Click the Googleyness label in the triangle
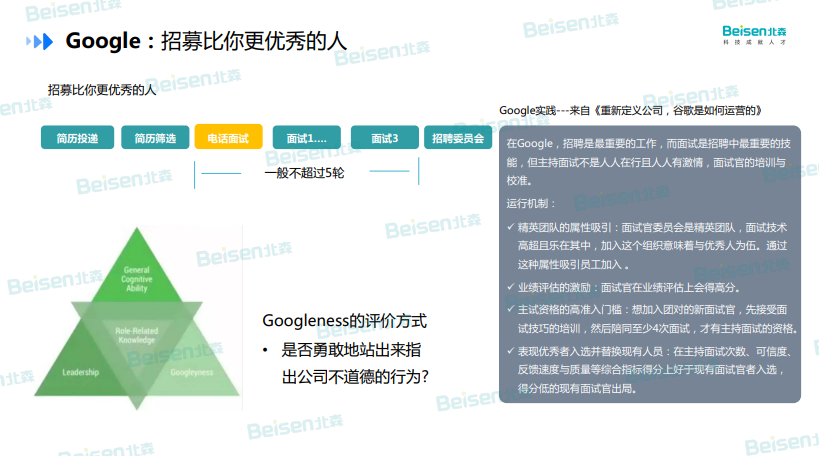The width and height of the screenshot is (819, 456). (x=192, y=372)
